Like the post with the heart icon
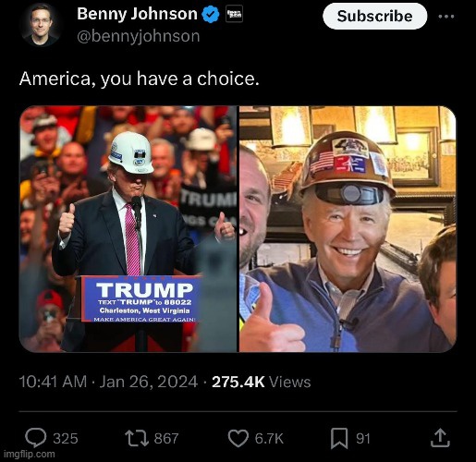Image resolution: width=476 pixels, height=462 pixels. pyautogui.click(x=238, y=438)
